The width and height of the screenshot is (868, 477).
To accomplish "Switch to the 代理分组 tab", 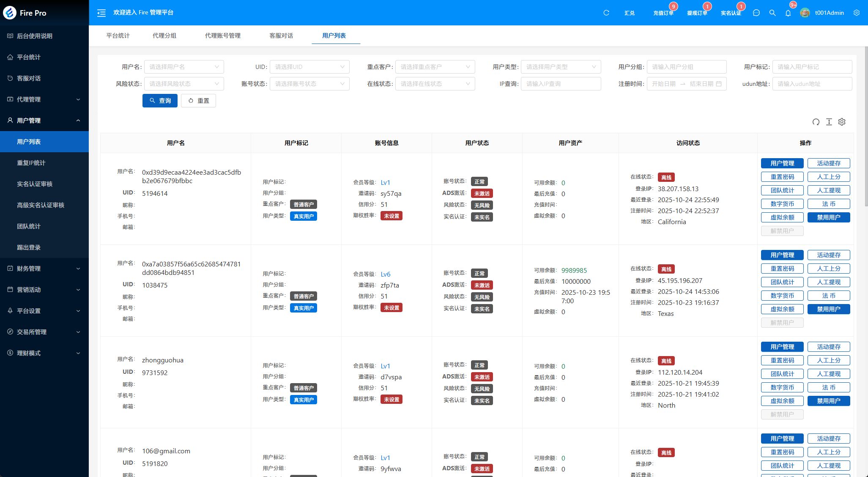I will coord(164,36).
